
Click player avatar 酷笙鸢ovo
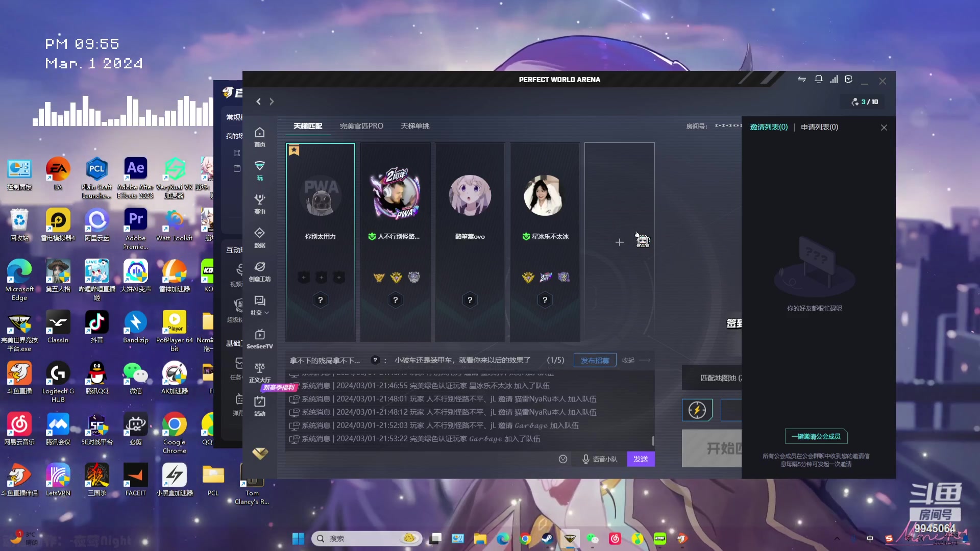point(470,195)
